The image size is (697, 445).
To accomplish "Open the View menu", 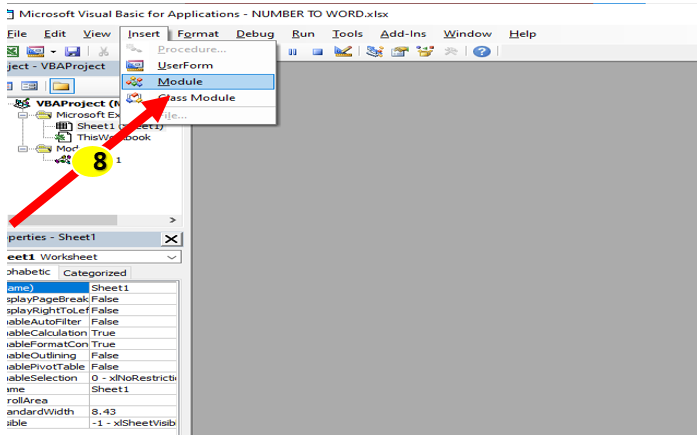I will click(96, 34).
